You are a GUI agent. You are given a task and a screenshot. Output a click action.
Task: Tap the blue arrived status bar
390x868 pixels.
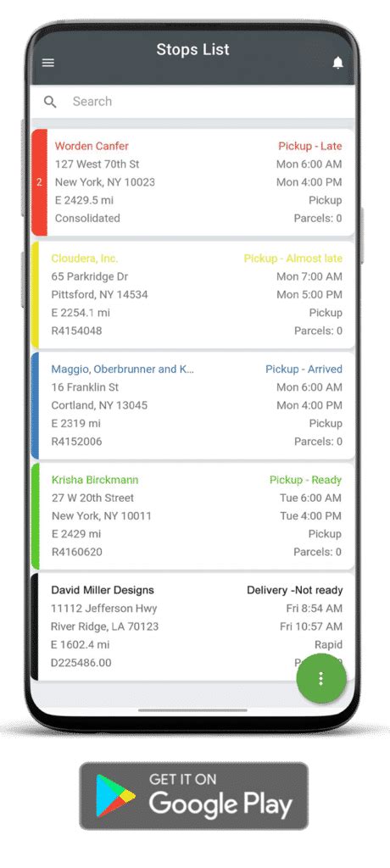coord(35,406)
